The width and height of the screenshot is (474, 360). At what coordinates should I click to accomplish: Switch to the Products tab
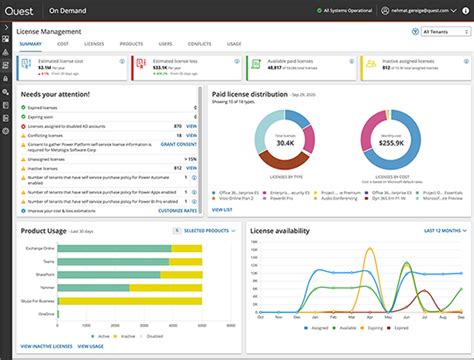coord(131,44)
